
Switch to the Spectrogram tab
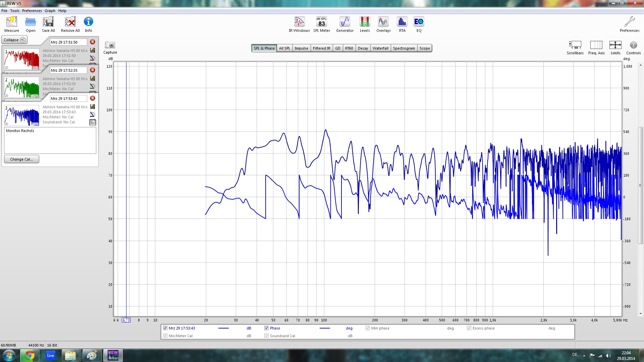(404, 48)
